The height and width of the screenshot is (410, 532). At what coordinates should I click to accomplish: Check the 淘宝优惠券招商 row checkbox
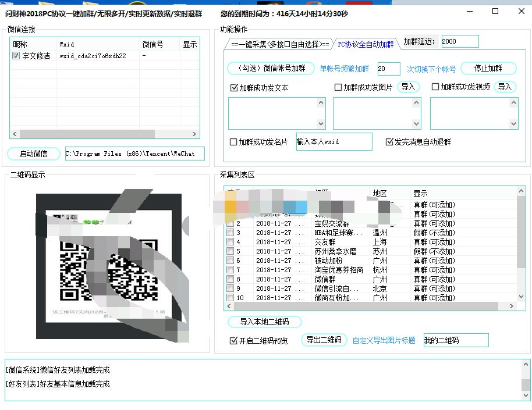tap(230, 270)
